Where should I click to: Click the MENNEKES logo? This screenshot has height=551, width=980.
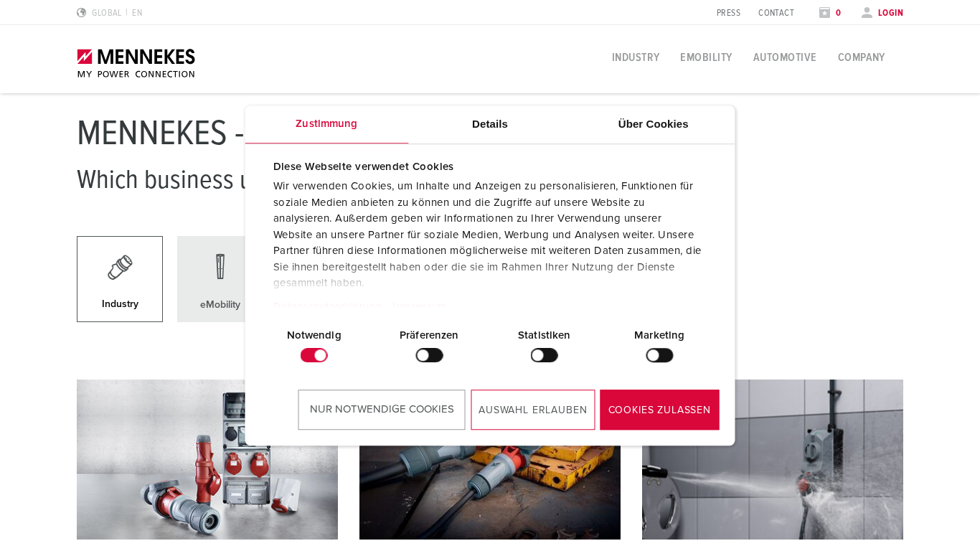[x=136, y=63]
